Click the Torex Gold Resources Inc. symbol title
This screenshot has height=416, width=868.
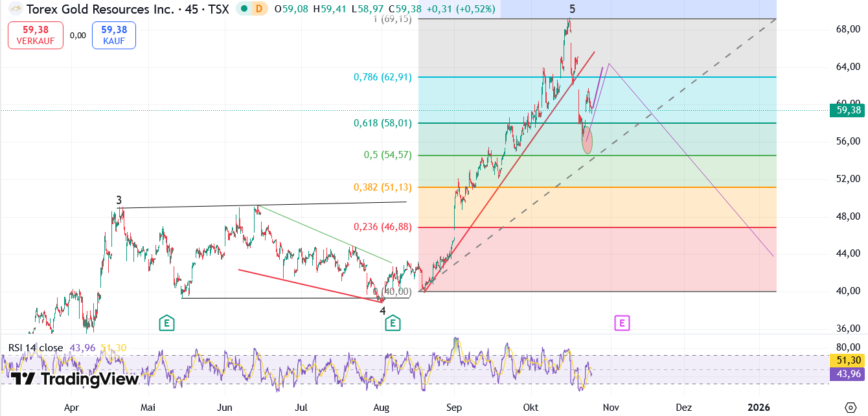tap(100, 9)
